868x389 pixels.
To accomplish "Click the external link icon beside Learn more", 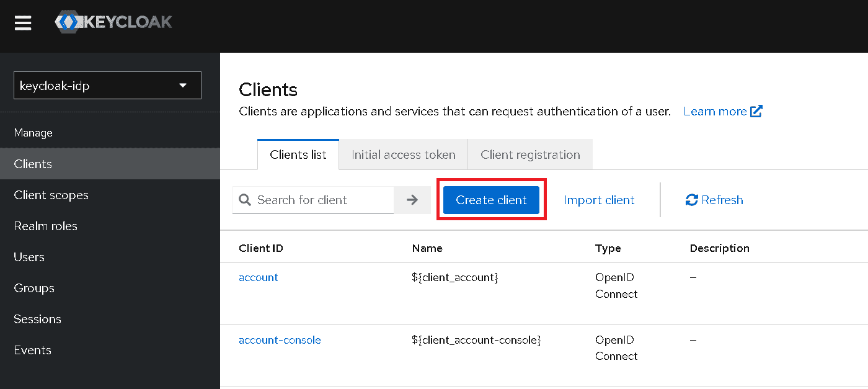I will [756, 112].
